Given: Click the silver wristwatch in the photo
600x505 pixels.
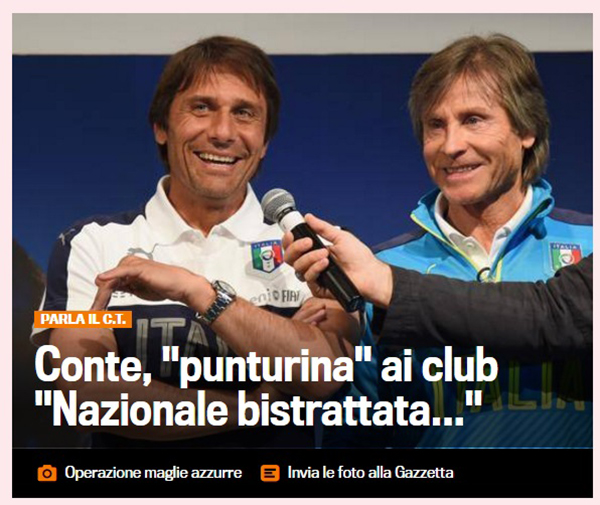Looking at the screenshot, I should pos(217,302).
